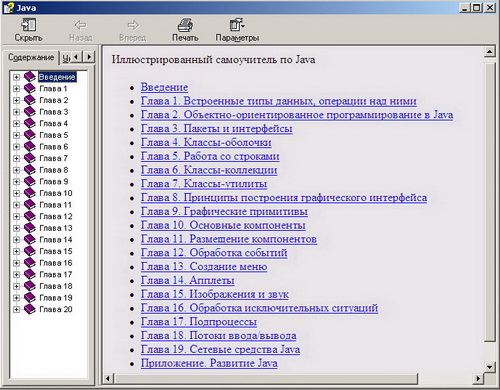The height and width of the screenshot is (390, 500).
Task: Expand the Глава 2 tree node
Action: tap(16, 100)
